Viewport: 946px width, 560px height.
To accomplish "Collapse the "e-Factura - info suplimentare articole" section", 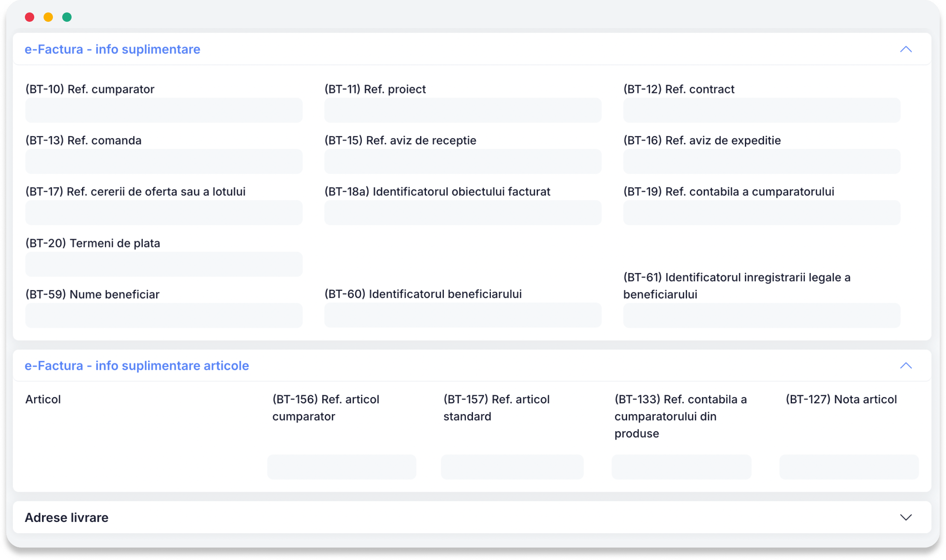I will (906, 366).
